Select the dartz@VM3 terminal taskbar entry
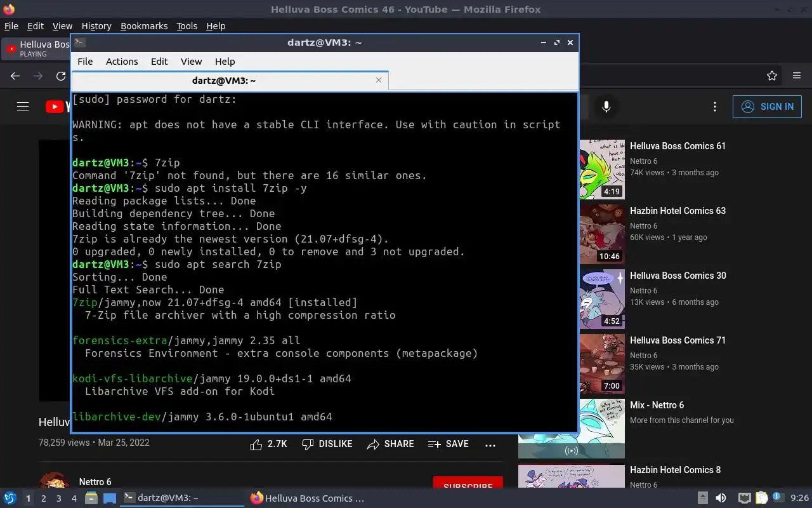 coord(183,498)
